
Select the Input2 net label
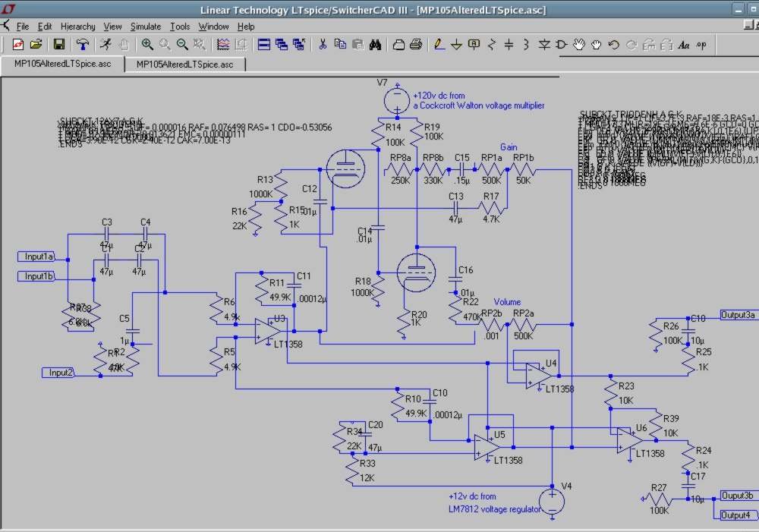click(x=58, y=373)
